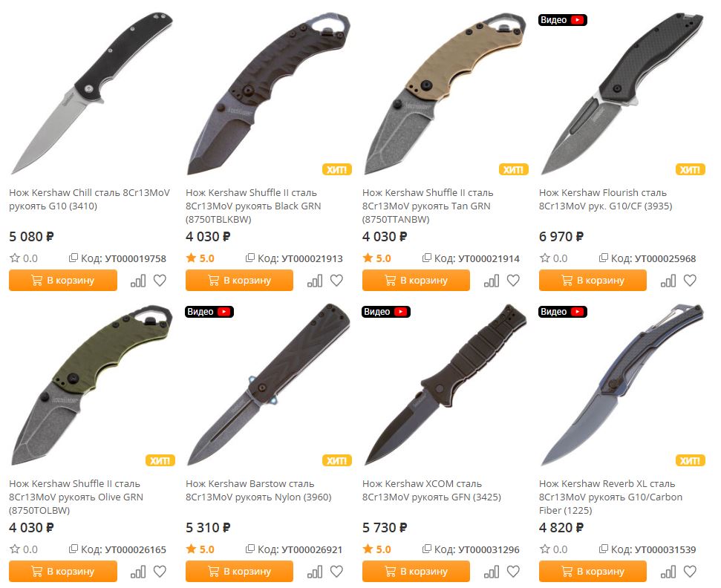Add Kershaw Flourish to favorites heart

(690, 281)
